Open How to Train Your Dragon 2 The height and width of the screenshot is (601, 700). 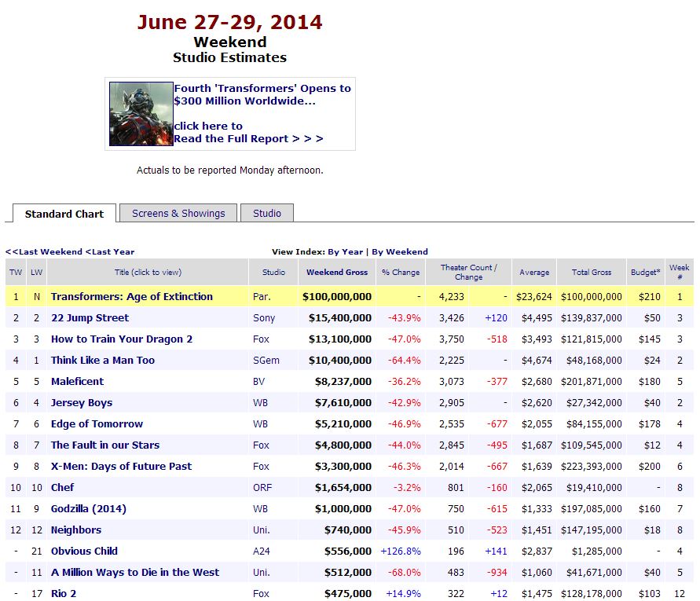121,339
